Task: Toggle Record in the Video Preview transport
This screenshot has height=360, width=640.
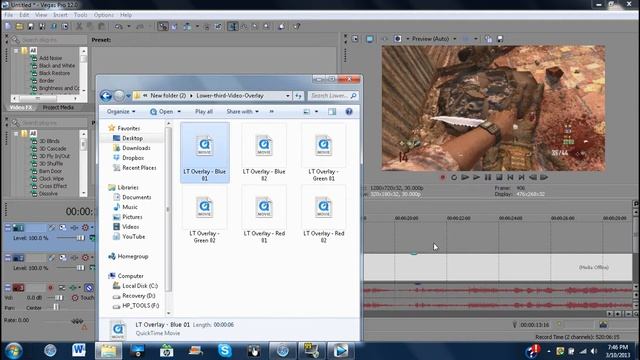Action: coord(442,178)
